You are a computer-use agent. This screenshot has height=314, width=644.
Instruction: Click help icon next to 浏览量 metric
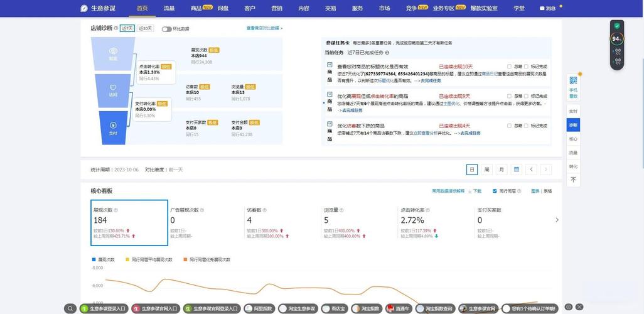[341, 210]
